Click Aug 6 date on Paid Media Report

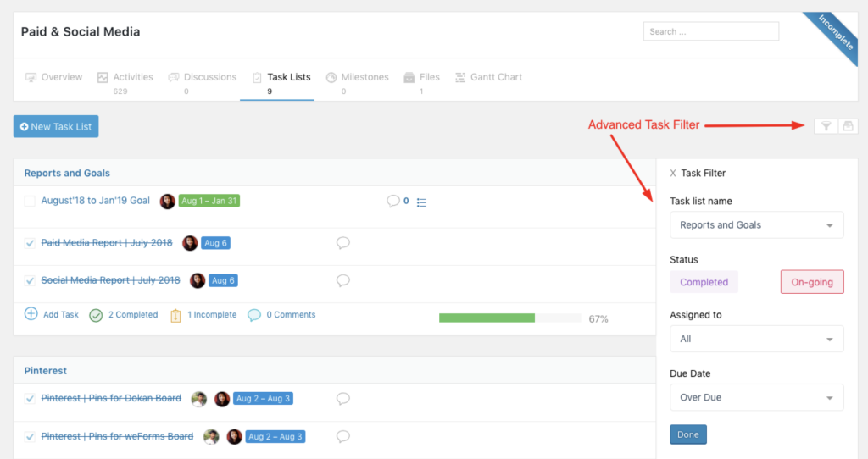pos(215,243)
